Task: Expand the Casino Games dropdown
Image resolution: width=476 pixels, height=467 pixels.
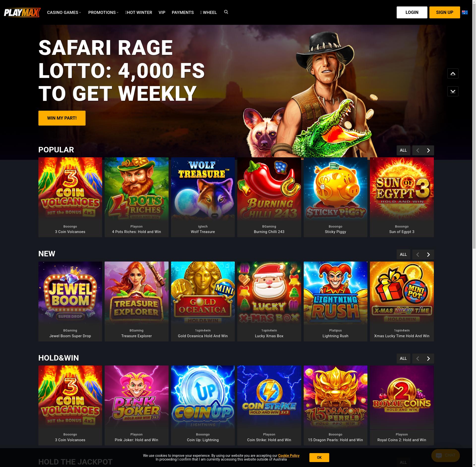Action: (64, 12)
